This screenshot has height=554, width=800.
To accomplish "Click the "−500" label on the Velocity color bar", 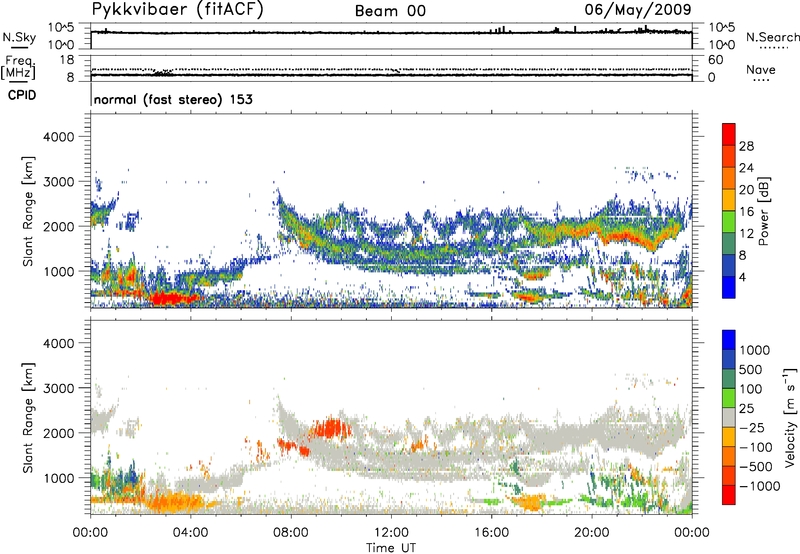I will tap(755, 467).
